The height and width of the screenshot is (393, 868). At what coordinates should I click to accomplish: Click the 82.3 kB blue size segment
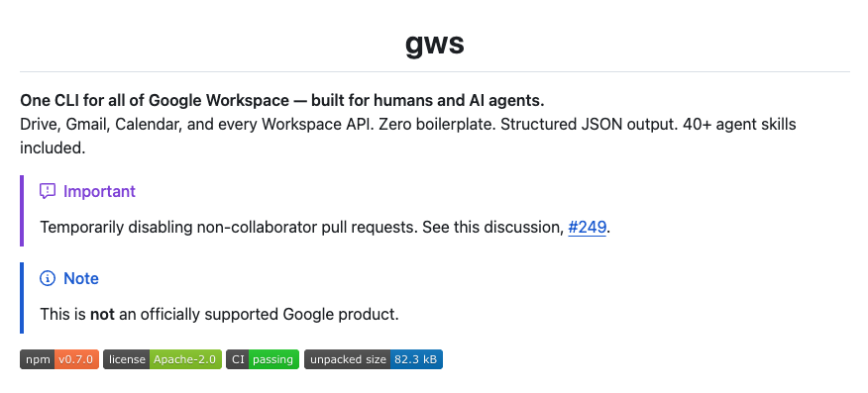click(416, 359)
